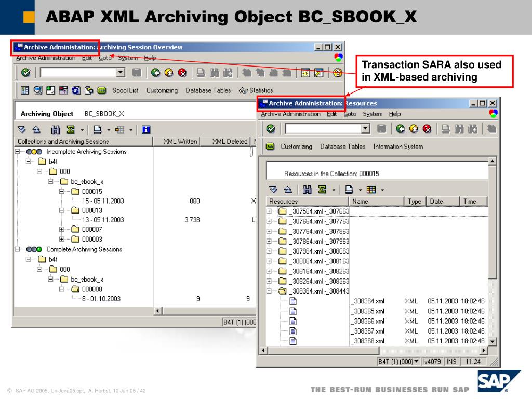Click Information System in Resources window
The width and height of the screenshot is (532, 399).
[398, 147]
